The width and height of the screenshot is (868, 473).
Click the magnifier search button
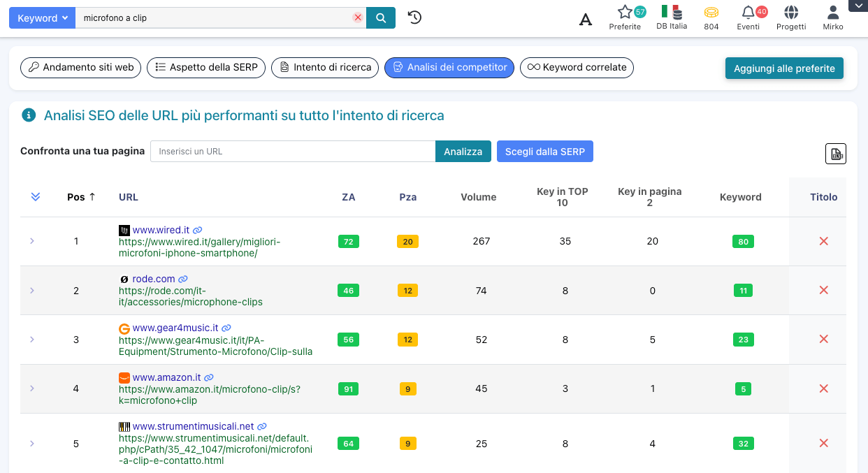381,18
